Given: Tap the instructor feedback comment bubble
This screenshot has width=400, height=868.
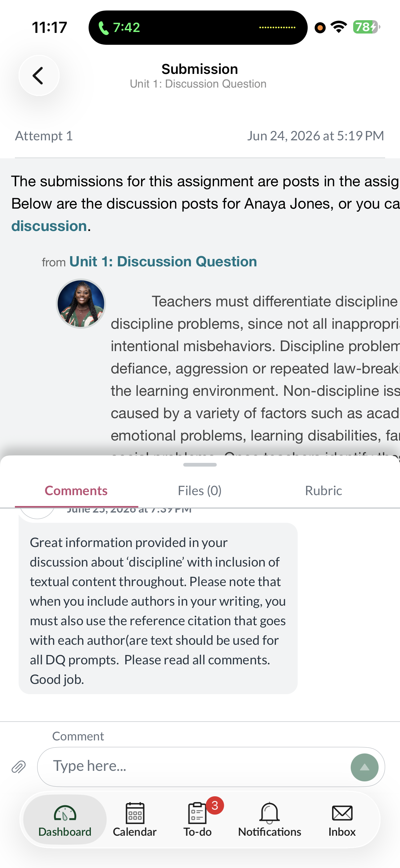Looking at the screenshot, I should [x=158, y=608].
